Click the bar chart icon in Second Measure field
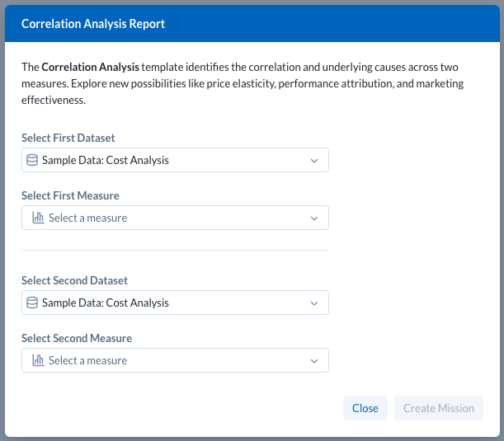 (38, 360)
